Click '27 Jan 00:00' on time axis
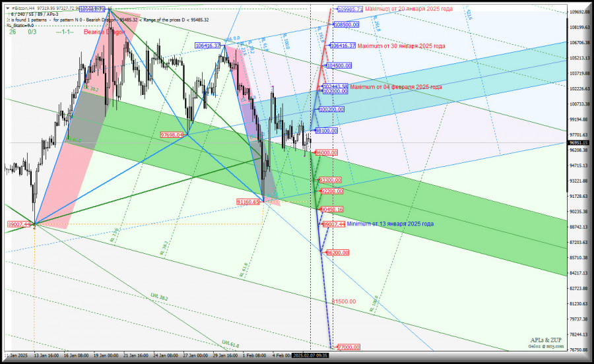Image resolution: width=594 pixels, height=364 pixels. [195, 355]
